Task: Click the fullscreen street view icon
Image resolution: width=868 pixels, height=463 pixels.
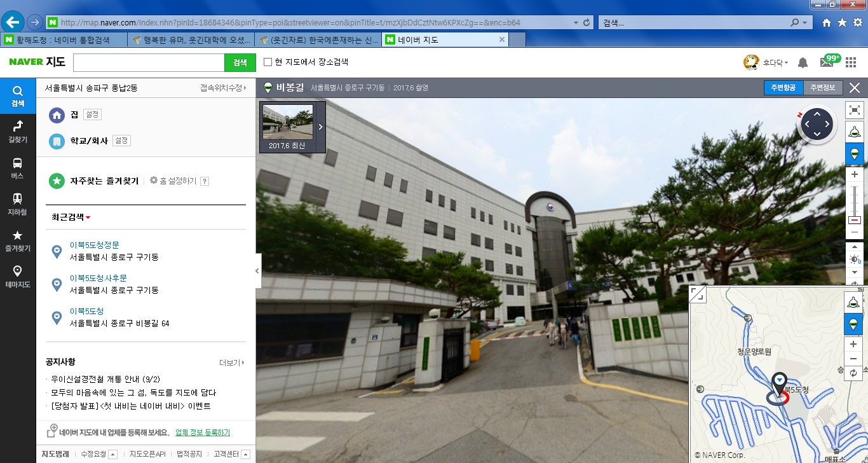Action: [x=855, y=110]
